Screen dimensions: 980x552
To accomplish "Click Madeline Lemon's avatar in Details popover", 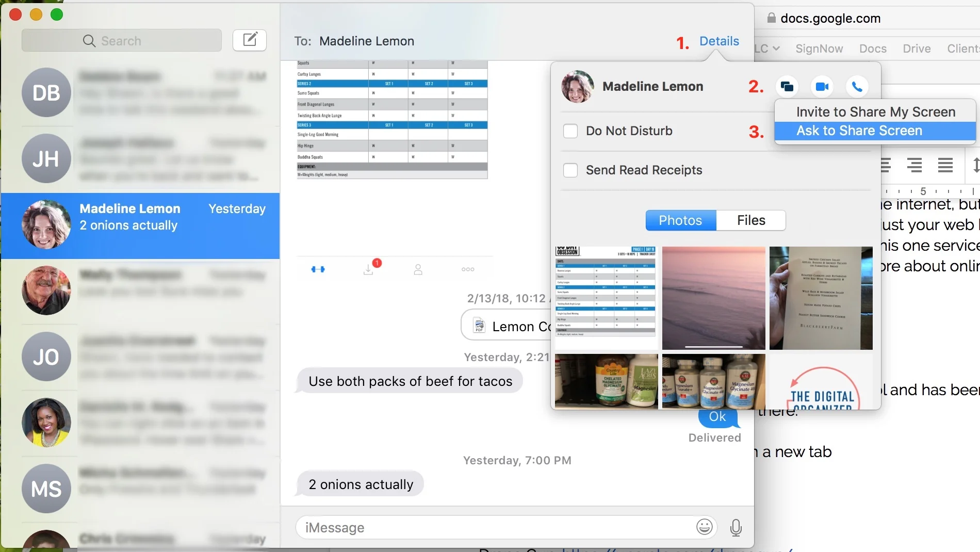I will (x=577, y=87).
